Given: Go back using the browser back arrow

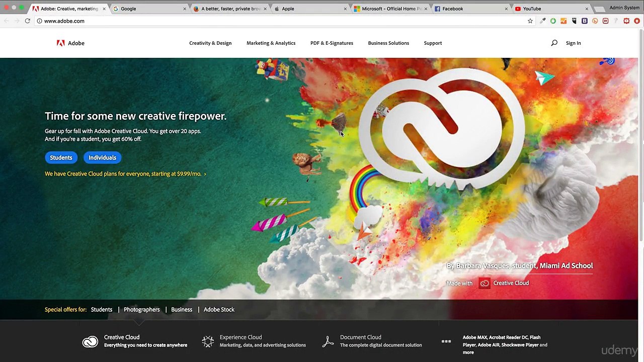Looking at the screenshot, I should tap(6, 21).
